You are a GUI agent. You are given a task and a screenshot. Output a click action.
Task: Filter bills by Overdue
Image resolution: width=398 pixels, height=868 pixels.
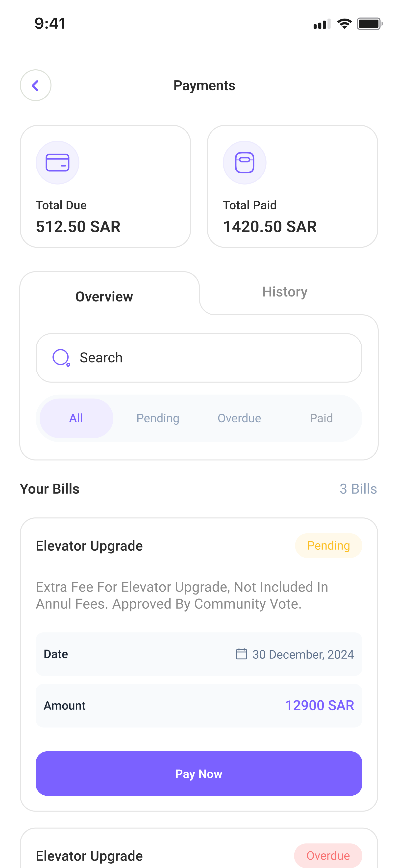pyautogui.click(x=239, y=418)
